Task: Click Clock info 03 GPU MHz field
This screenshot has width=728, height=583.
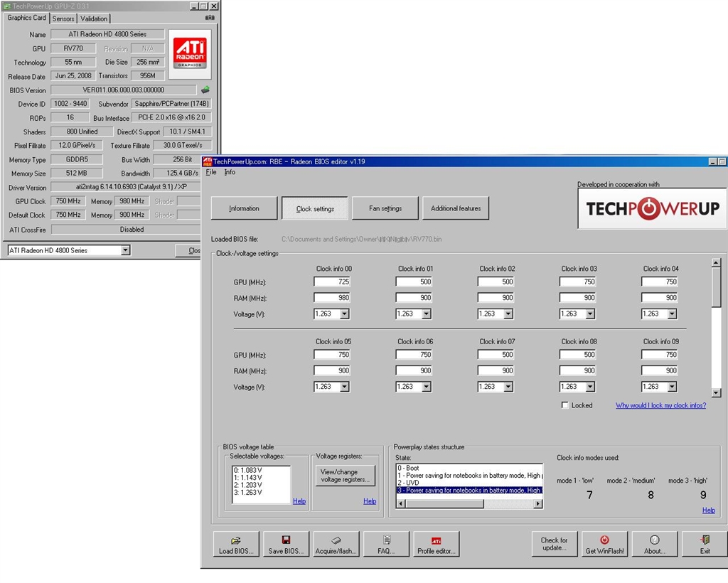Action: 577,282
